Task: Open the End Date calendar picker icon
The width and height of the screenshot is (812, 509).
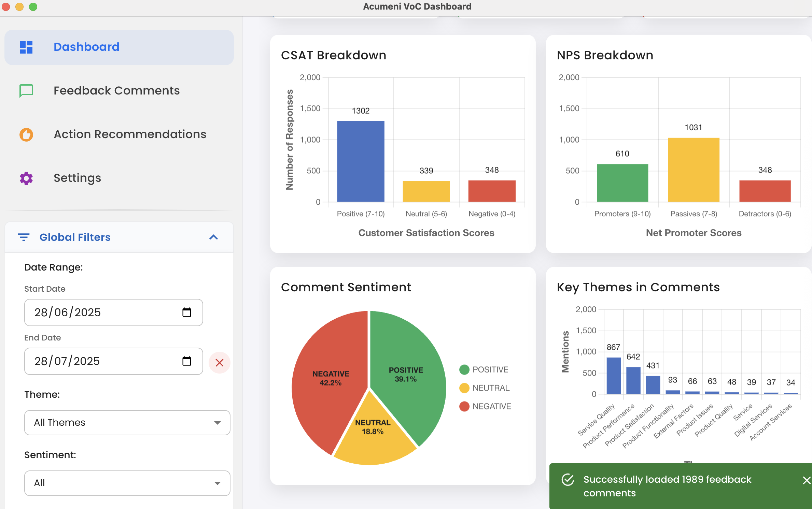Action: click(187, 361)
